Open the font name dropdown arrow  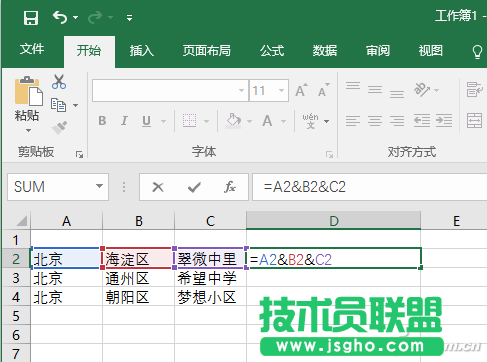pos(242,90)
